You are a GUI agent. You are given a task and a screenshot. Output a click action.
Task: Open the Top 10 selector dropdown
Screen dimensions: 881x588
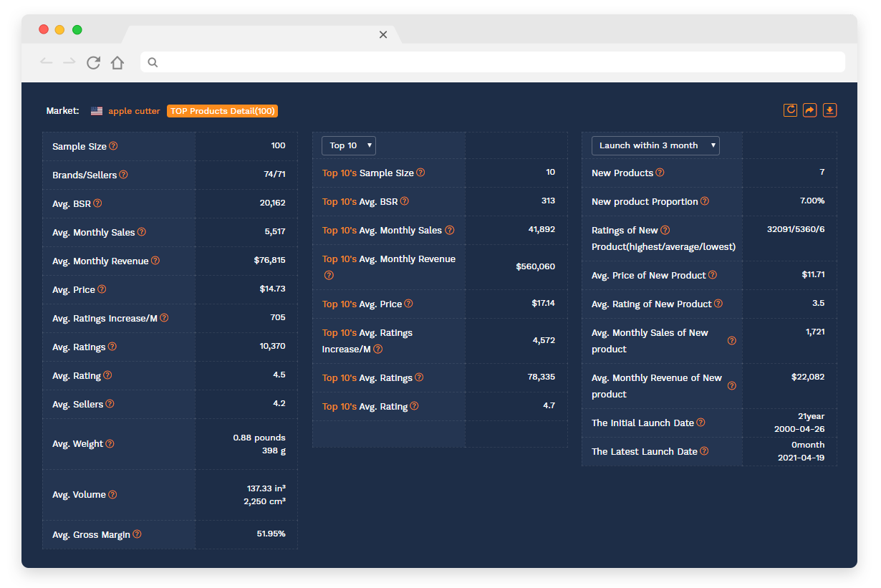click(x=348, y=145)
